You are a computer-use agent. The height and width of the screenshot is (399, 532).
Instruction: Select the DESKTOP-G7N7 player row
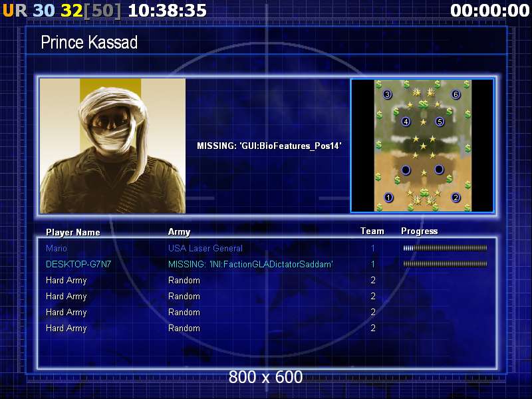(x=267, y=264)
